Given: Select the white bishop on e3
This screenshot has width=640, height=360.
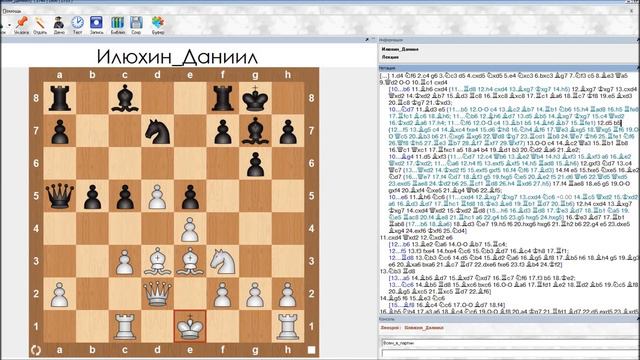Looking at the screenshot, I should (190, 261).
